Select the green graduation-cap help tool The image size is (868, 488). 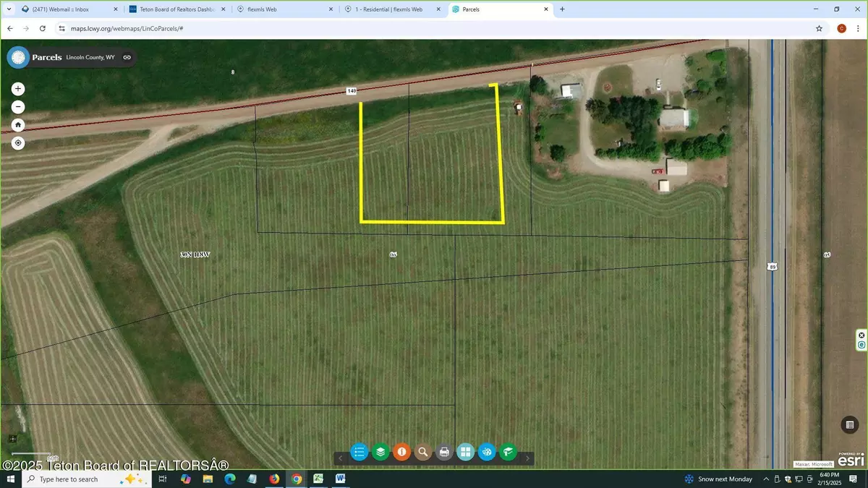[508, 452]
